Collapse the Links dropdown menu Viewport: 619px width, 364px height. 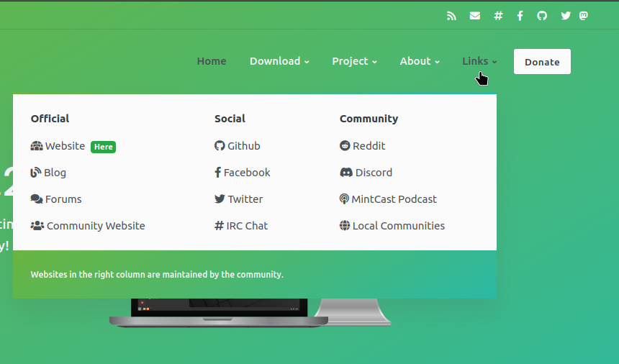[x=479, y=61]
